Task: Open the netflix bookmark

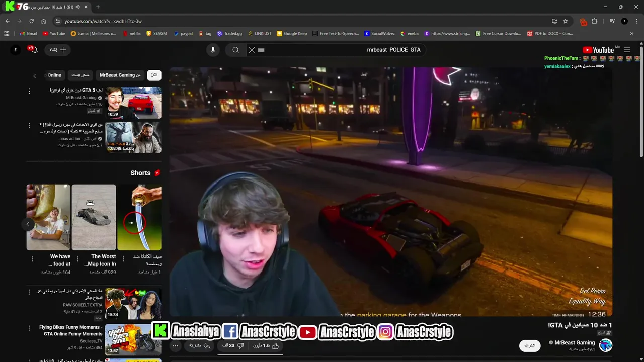Action: click(131, 34)
